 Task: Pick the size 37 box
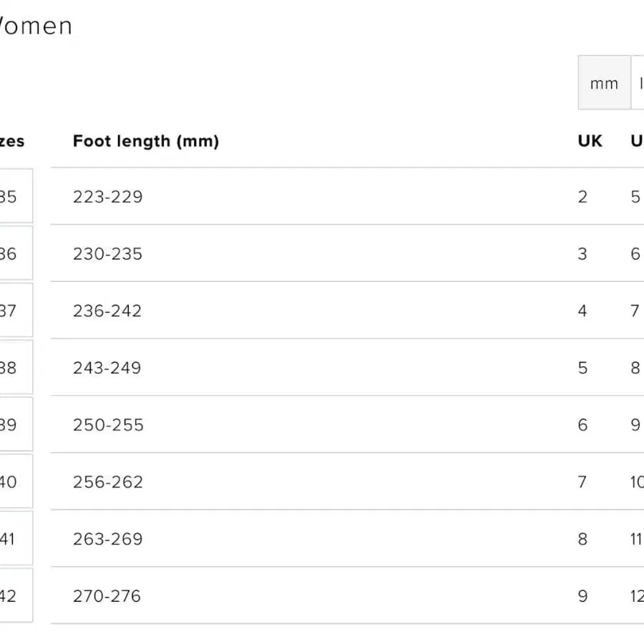click(13, 311)
